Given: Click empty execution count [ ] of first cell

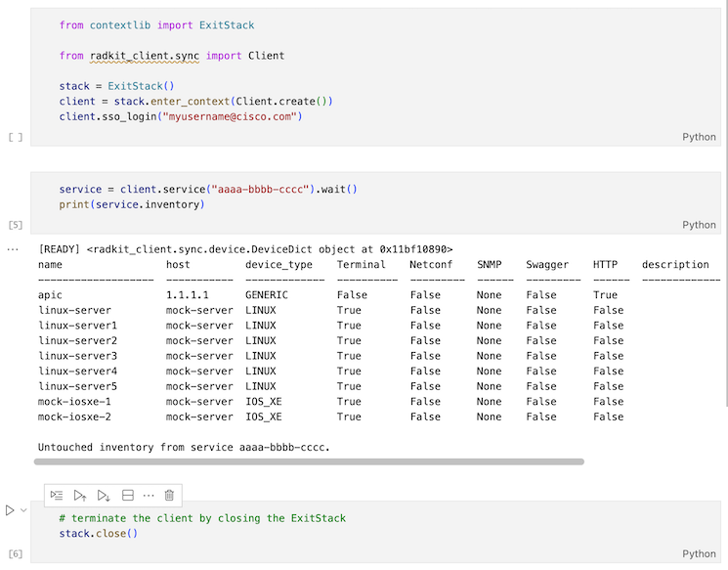Looking at the screenshot, I should [x=16, y=137].
